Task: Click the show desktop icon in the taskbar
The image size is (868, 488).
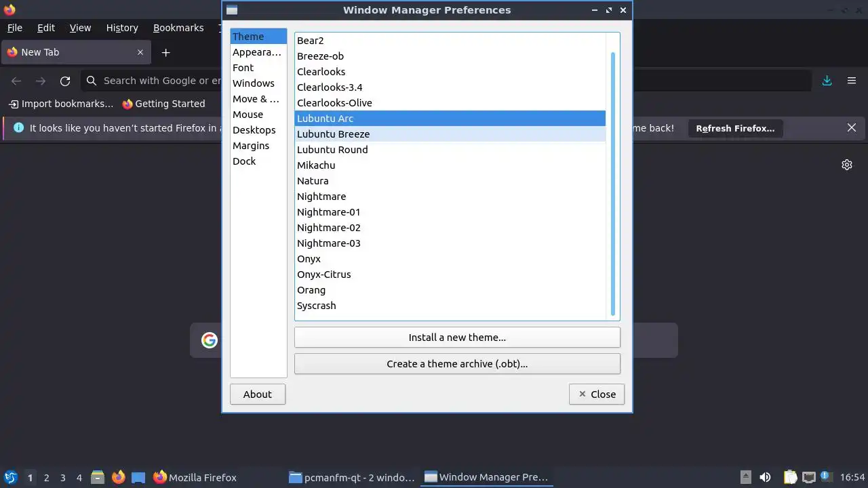Action: click(x=138, y=477)
